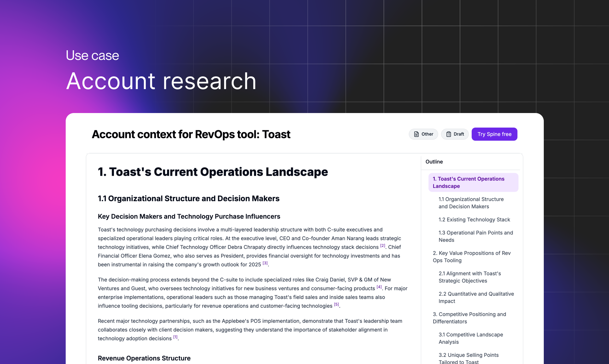Viewport: 609px width, 364px height.
Task: Select 3. Competitive Positioning and Differentiators
Action: pos(469,318)
